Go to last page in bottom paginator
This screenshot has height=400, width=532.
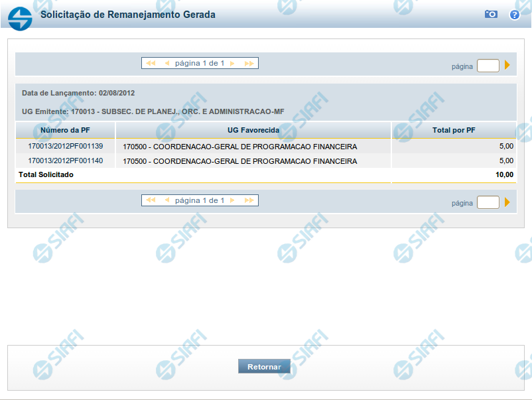point(249,200)
